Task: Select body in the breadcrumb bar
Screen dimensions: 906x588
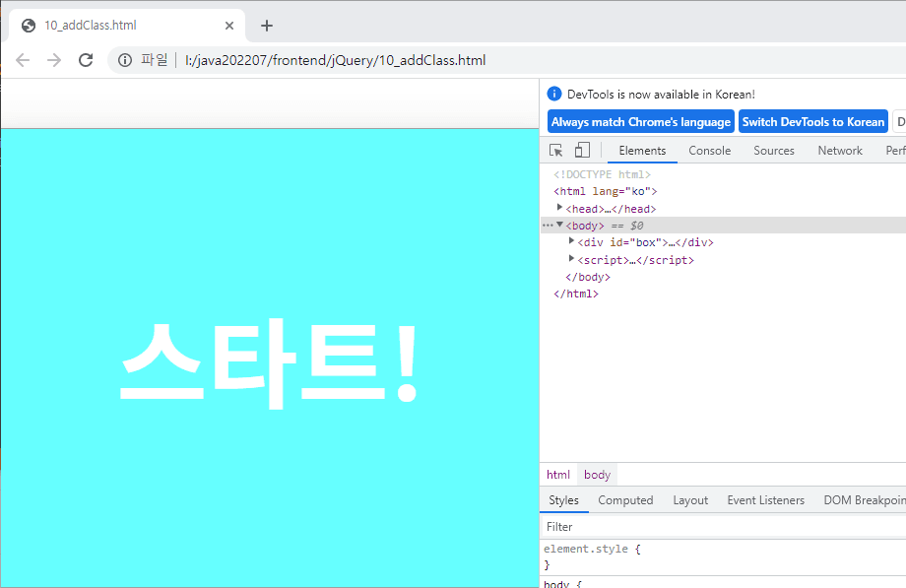Action: click(597, 475)
